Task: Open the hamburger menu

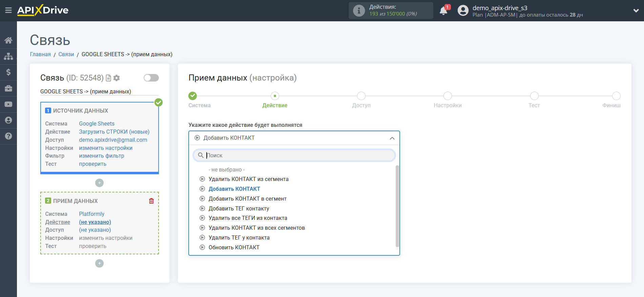Action: click(x=8, y=10)
